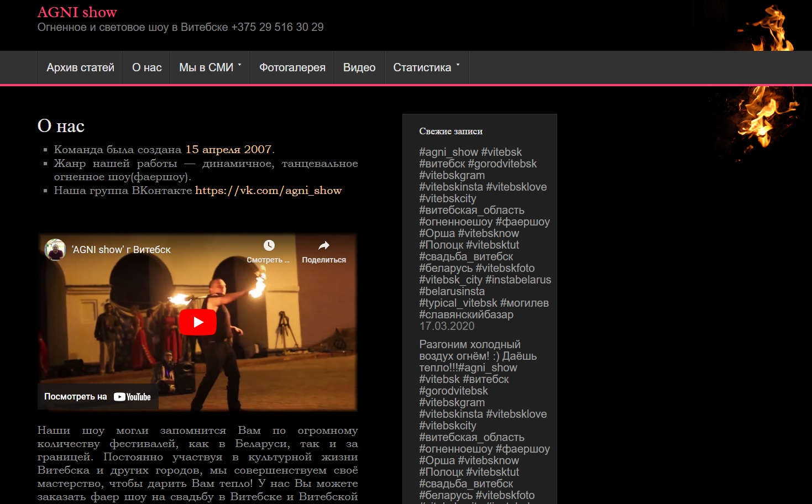This screenshot has height=504, width=812.
Task: Click the 'Посмотреть на YouTube' button
Action: 98,397
